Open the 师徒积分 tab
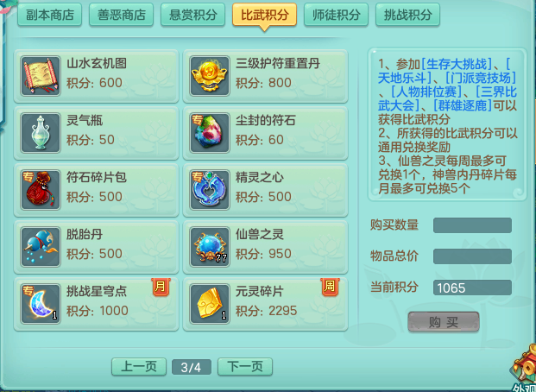Viewport: 536px width, 392px height. (x=336, y=15)
